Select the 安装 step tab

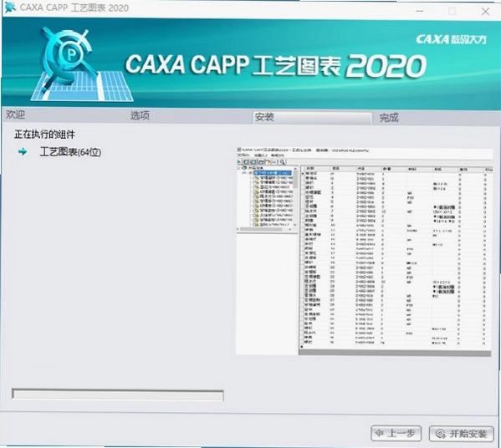click(x=313, y=118)
